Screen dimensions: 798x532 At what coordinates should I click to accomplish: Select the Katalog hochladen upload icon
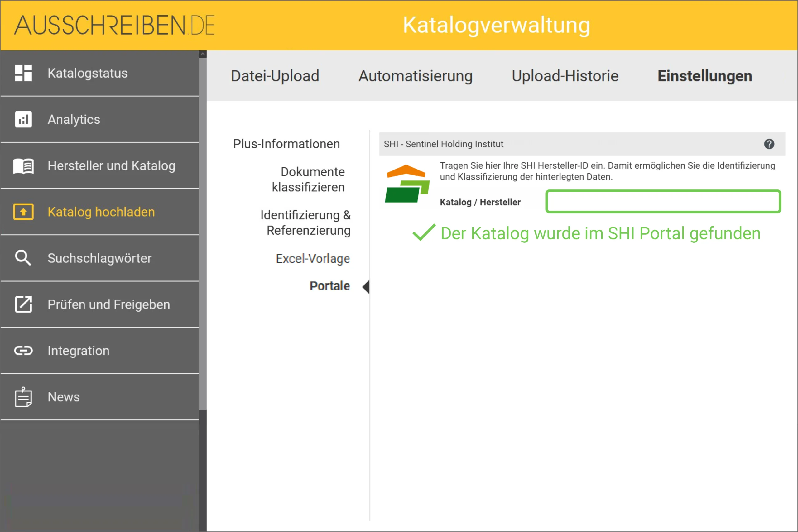(23, 211)
